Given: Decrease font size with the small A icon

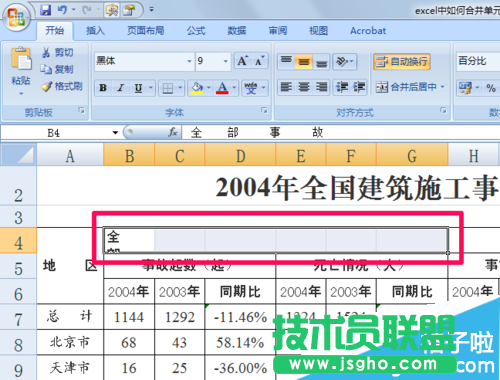Looking at the screenshot, I should [x=259, y=61].
